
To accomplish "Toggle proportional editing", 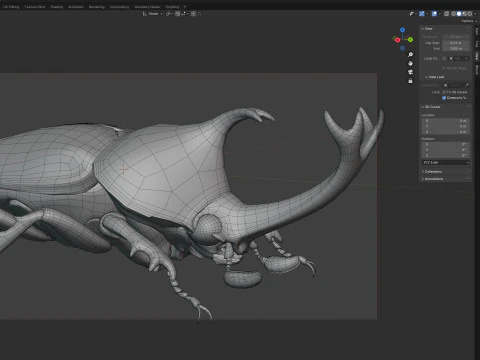I will (x=193, y=14).
